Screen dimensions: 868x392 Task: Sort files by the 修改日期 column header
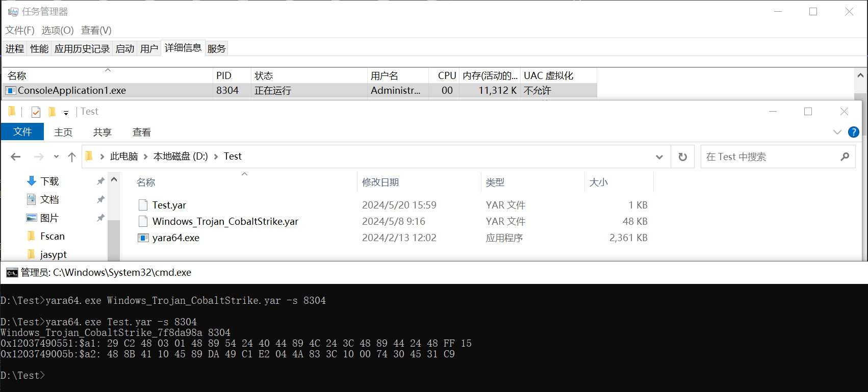380,182
